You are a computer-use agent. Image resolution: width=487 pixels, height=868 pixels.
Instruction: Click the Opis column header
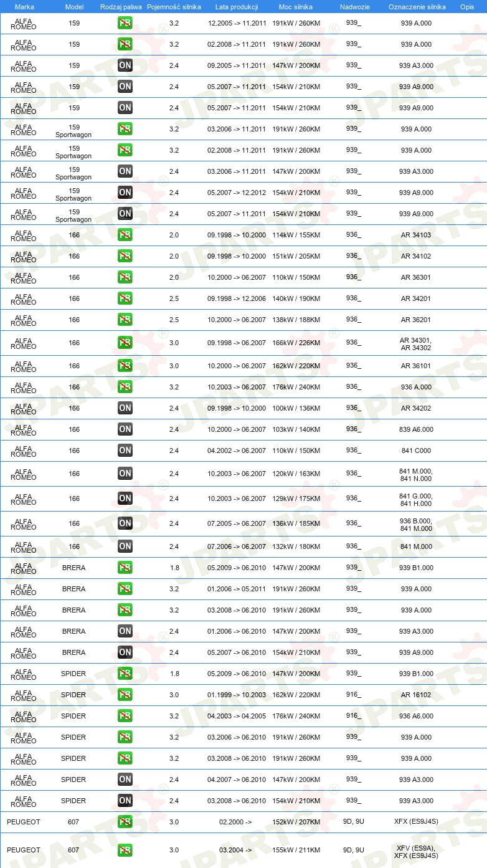tap(467, 6)
